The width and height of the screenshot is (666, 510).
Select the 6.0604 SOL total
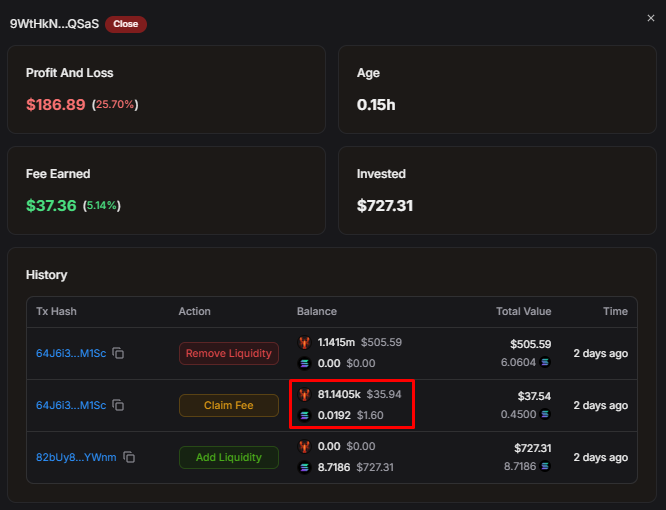tap(518, 362)
